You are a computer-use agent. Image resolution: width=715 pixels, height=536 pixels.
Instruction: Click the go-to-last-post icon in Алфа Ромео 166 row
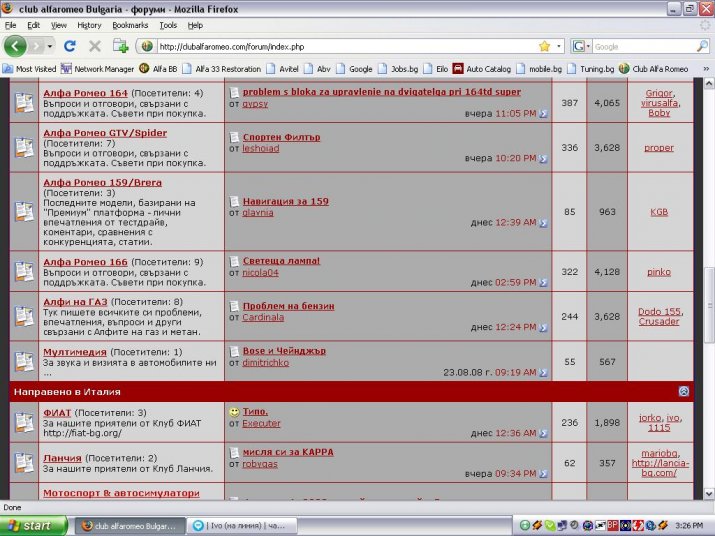click(x=543, y=283)
